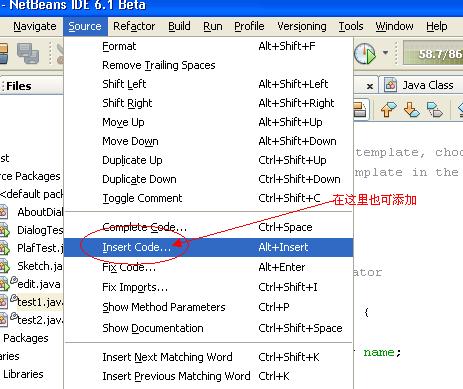Select test2.java in project tree
Screen dimensions: 463x389
pos(40,320)
